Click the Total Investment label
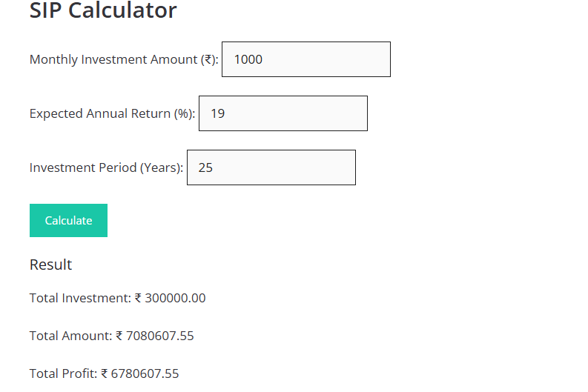Screen dimensions: 588x392 click(x=80, y=298)
